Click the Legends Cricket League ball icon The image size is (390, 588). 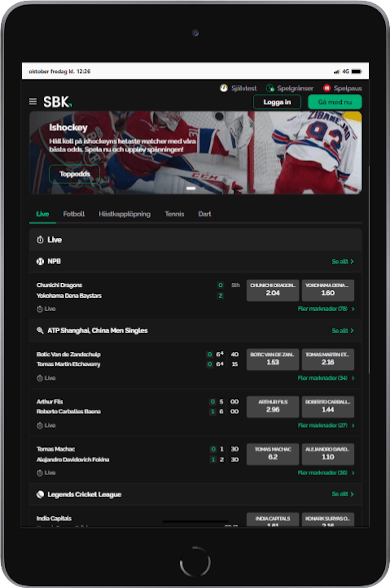pyautogui.click(x=40, y=494)
